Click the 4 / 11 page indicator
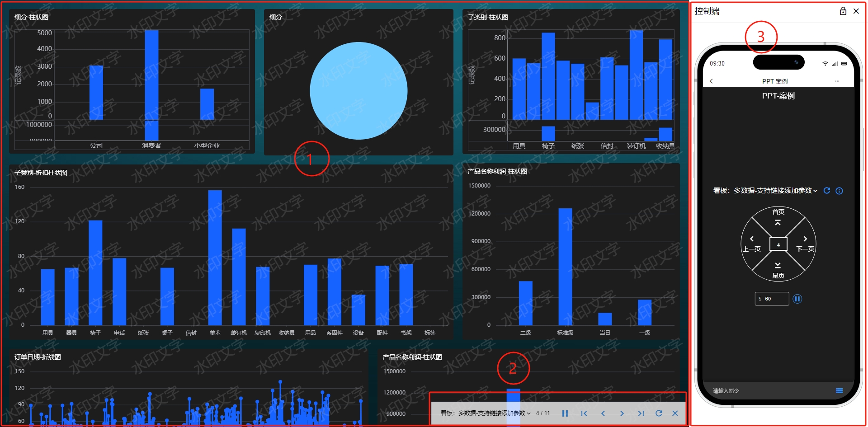 pos(543,413)
